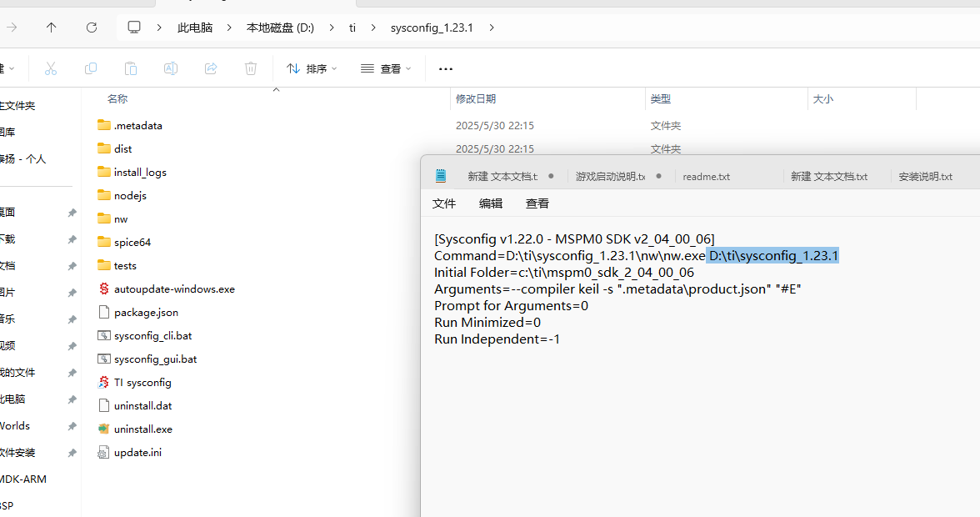The height and width of the screenshot is (517, 980).
Task: Select the nw folder
Action: pos(112,218)
